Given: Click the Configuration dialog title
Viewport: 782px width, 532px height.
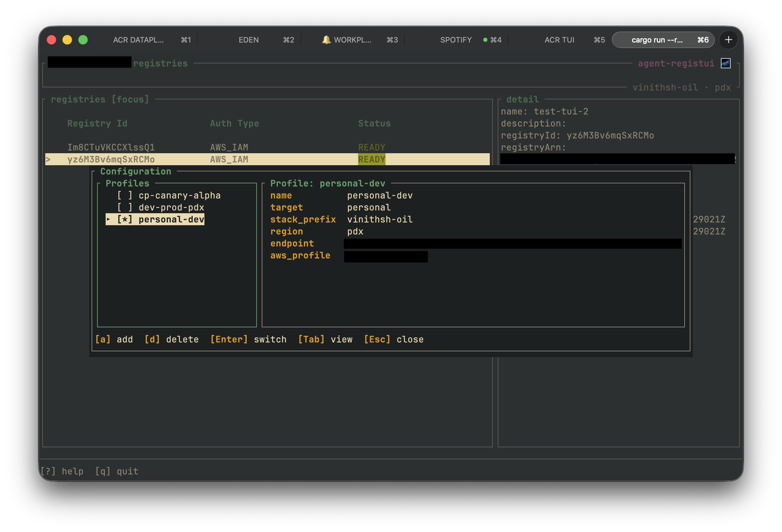Looking at the screenshot, I should point(136,171).
